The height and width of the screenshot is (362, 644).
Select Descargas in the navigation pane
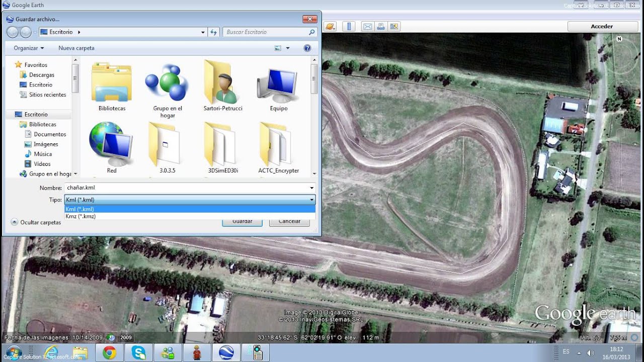41,75
